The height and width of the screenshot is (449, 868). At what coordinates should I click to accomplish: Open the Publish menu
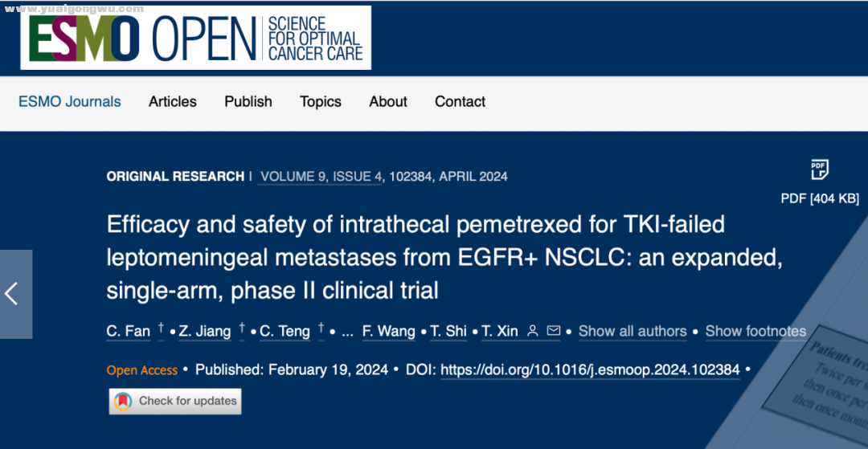click(x=248, y=102)
